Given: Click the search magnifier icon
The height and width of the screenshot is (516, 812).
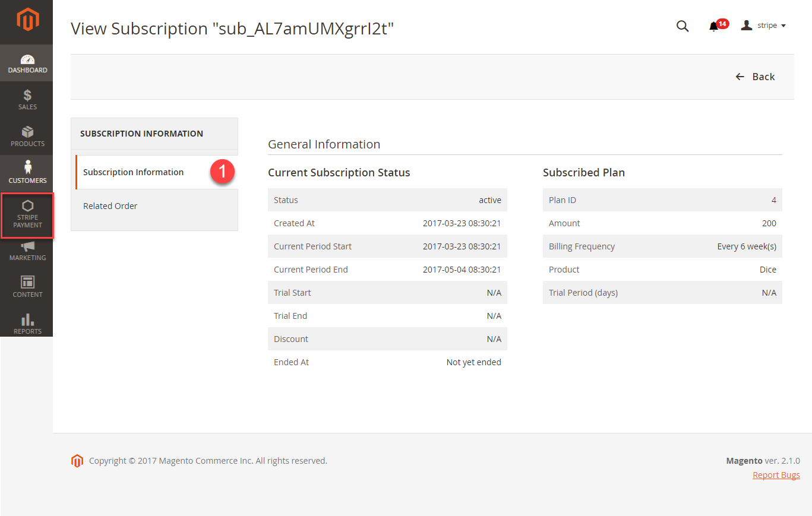Looking at the screenshot, I should 683,26.
